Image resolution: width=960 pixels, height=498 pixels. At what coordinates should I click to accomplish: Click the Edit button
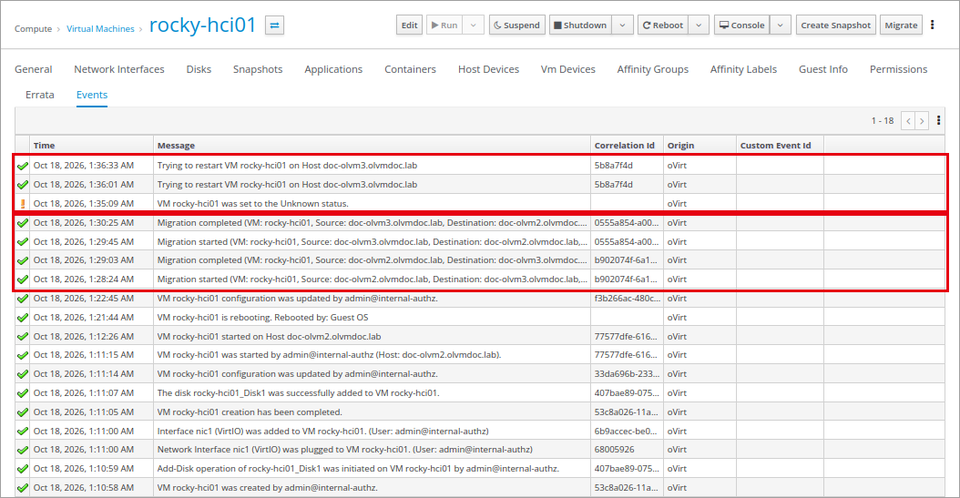click(x=410, y=25)
